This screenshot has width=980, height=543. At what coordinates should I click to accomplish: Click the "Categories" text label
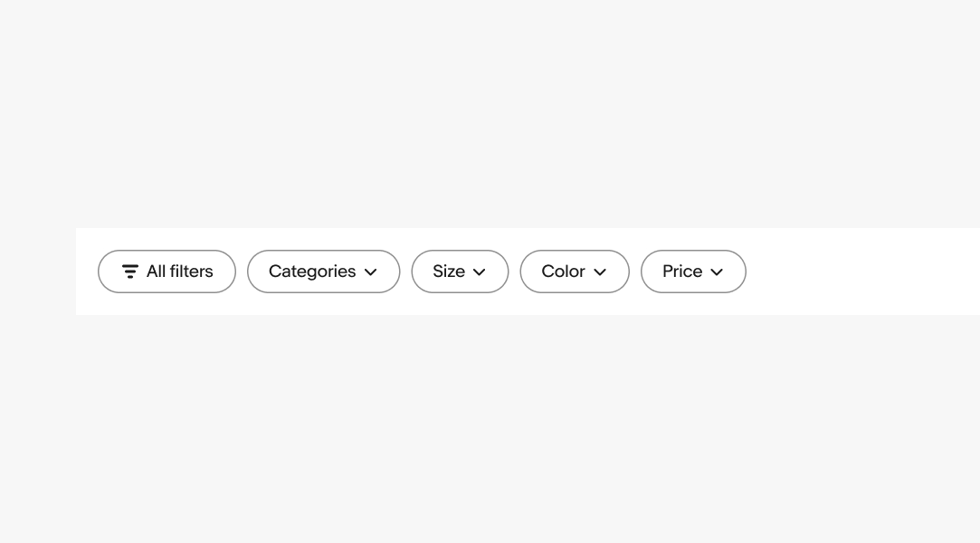[312, 271]
